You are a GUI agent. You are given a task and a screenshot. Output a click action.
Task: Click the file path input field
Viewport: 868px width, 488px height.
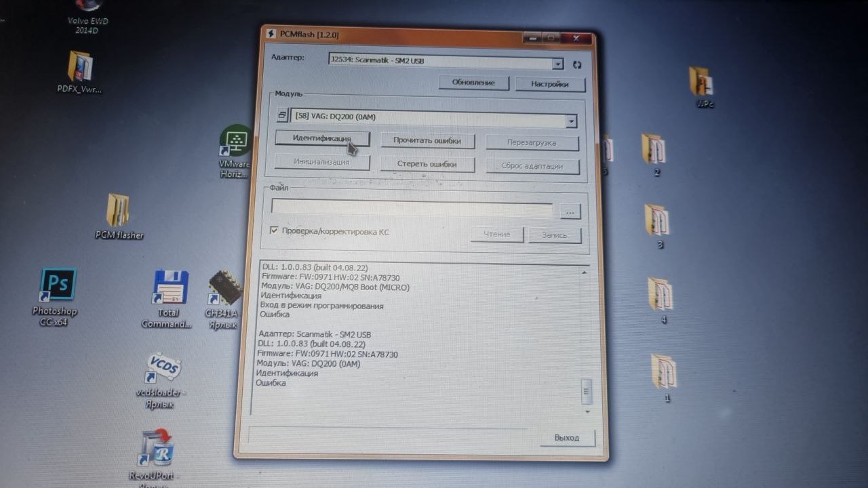tap(412, 209)
